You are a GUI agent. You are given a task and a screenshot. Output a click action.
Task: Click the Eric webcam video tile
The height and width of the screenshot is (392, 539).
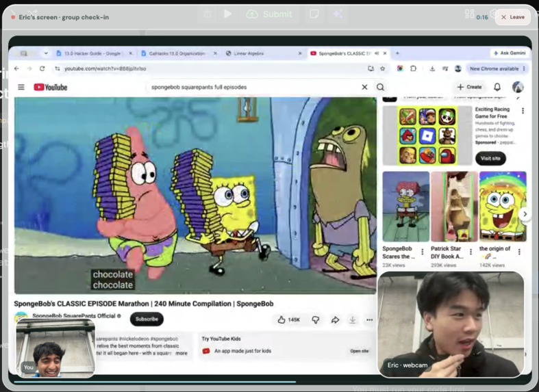(451, 324)
